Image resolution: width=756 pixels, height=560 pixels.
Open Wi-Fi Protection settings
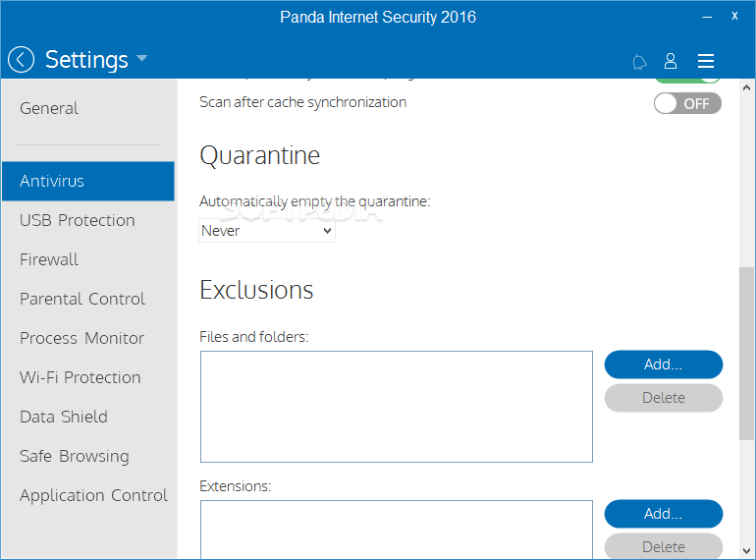pyautogui.click(x=81, y=377)
